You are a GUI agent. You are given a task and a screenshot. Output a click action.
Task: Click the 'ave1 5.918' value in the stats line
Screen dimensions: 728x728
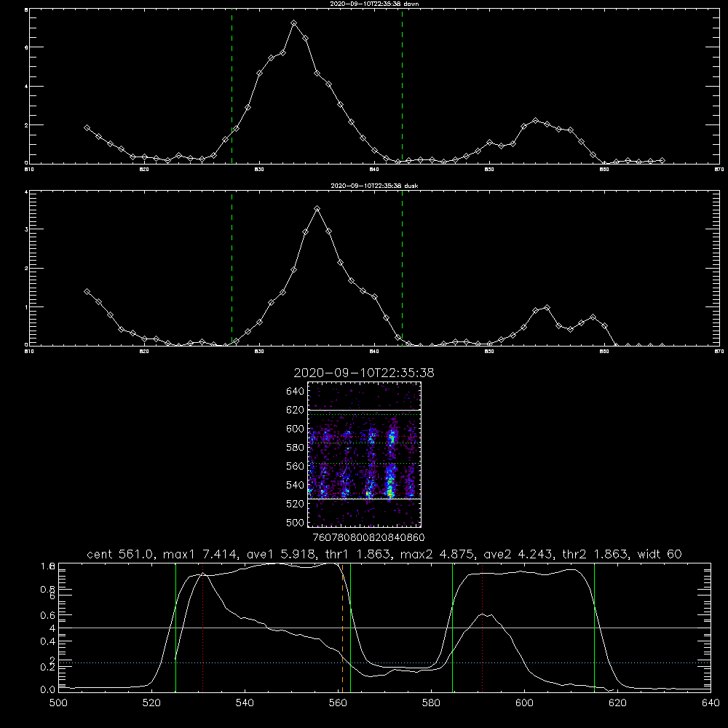coord(279,554)
